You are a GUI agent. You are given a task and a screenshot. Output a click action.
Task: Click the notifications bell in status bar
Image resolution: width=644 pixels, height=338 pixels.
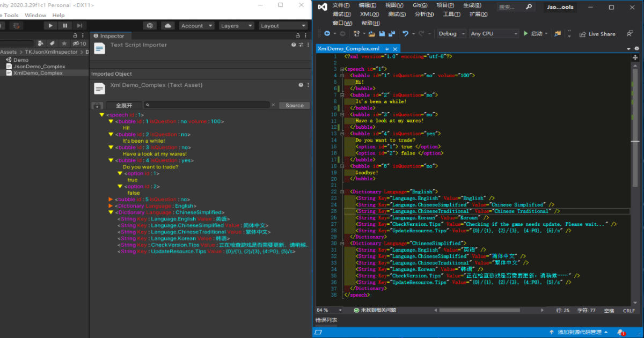point(620,332)
